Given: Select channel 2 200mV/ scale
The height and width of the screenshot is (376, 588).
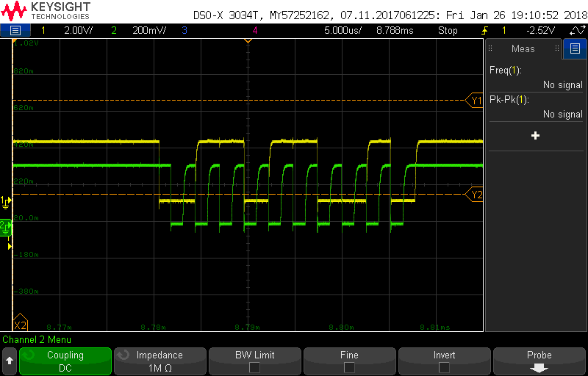Looking at the screenshot, I should click(149, 30).
